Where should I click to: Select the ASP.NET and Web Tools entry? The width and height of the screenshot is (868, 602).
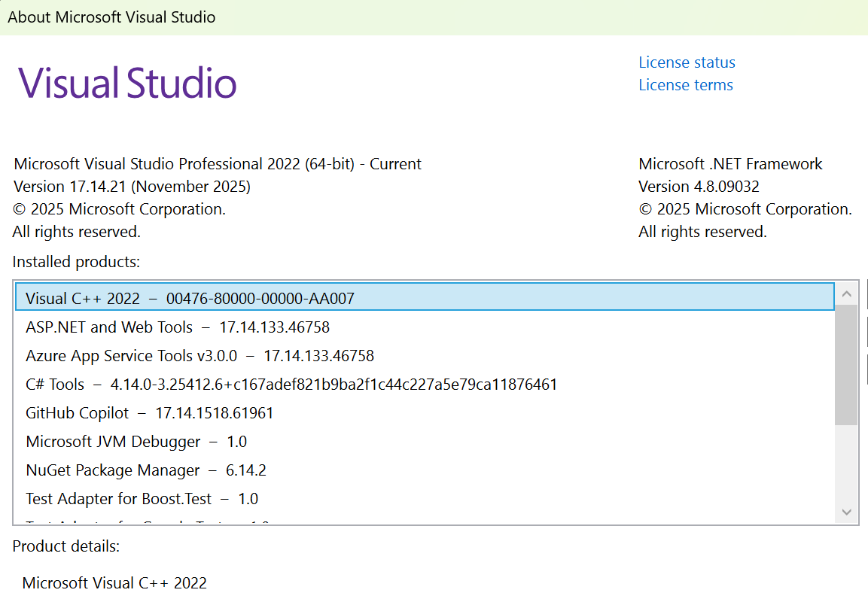click(178, 327)
